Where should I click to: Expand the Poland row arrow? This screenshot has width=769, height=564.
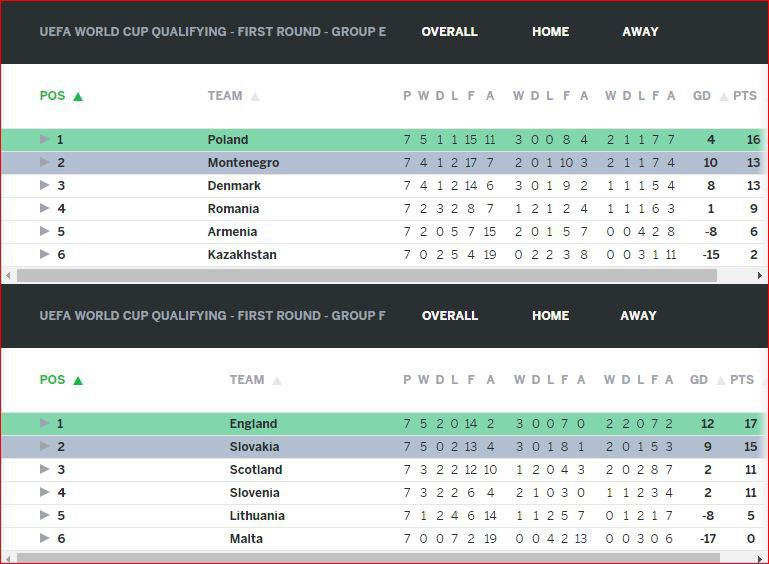(x=44, y=139)
